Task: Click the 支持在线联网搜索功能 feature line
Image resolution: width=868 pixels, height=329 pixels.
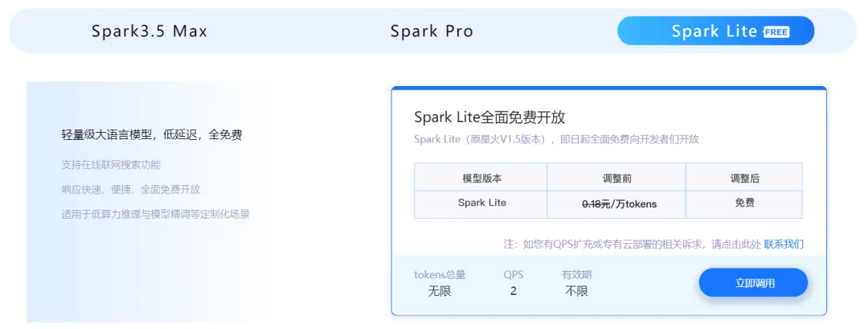Action: (x=111, y=164)
